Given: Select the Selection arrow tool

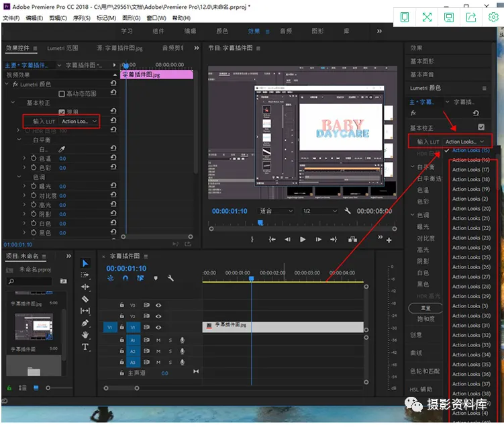Looking at the screenshot, I should click(85, 263).
